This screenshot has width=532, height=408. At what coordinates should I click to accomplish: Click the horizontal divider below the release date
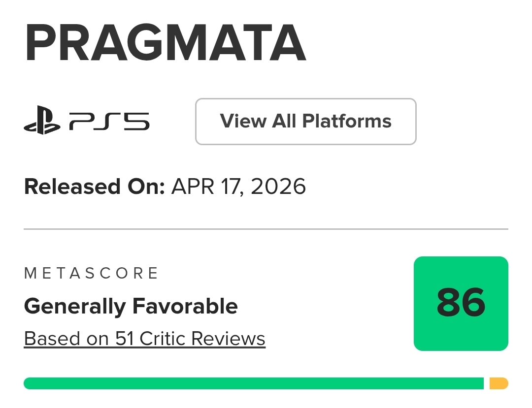(x=266, y=229)
